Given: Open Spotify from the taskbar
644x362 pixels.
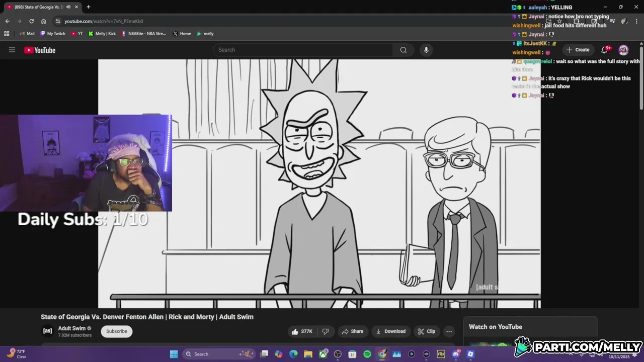Looking at the screenshot, I should [367, 354].
